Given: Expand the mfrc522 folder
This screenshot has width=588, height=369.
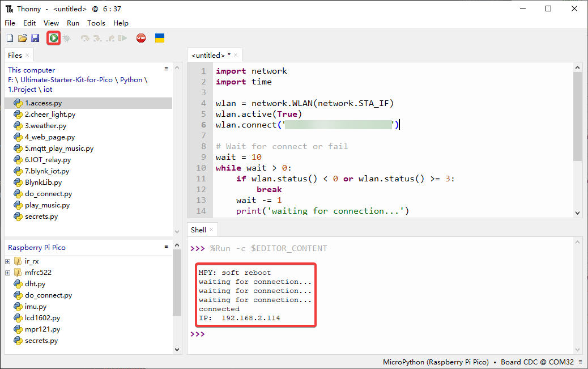Looking at the screenshot, I should tap(7, 273).
